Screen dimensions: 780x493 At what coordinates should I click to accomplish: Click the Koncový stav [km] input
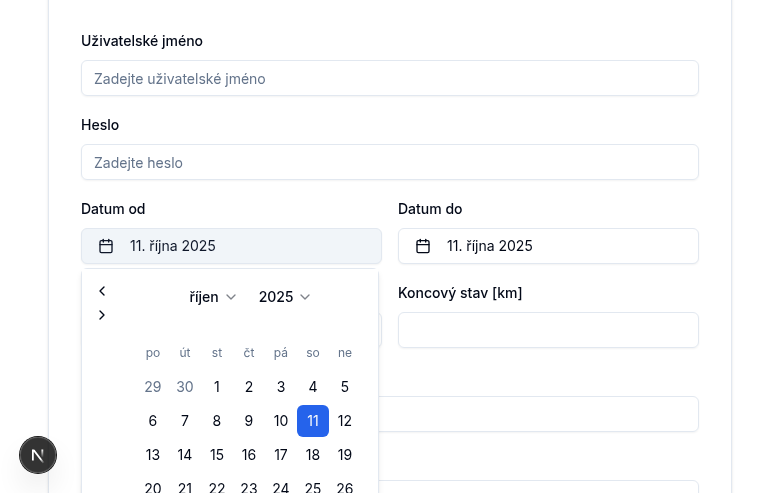(x=548, y=330)
